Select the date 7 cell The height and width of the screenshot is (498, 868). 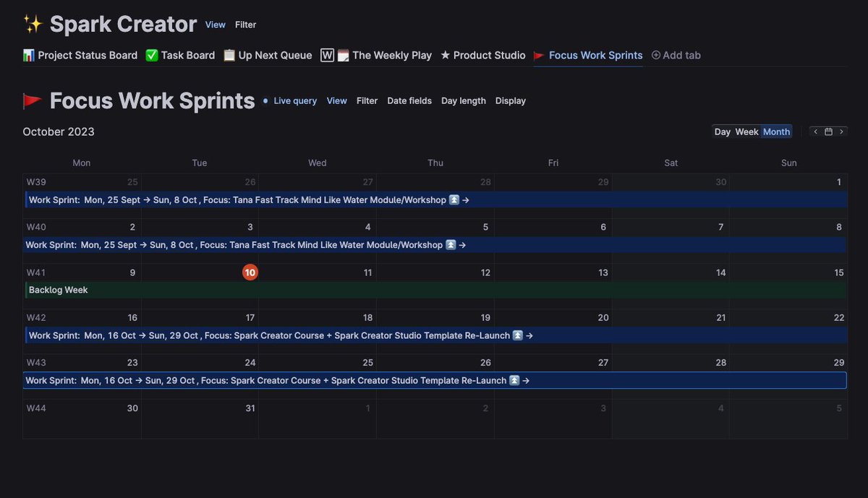click(x=721, y=227)
